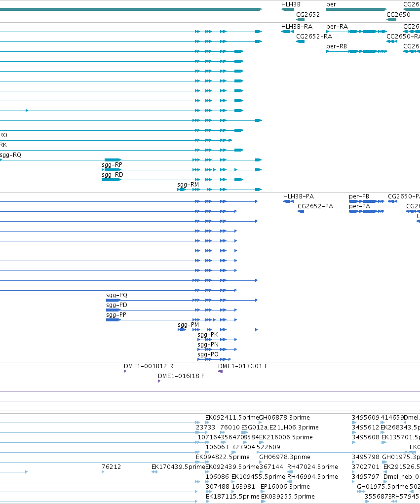Pick the sgg-RD transcript label
The width and height of the screenshot is (420, 504).
(x=112, y=175)
